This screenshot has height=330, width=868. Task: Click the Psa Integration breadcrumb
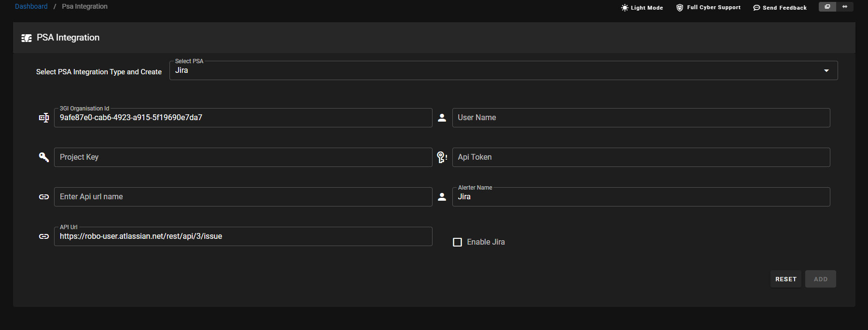(84, 6)
